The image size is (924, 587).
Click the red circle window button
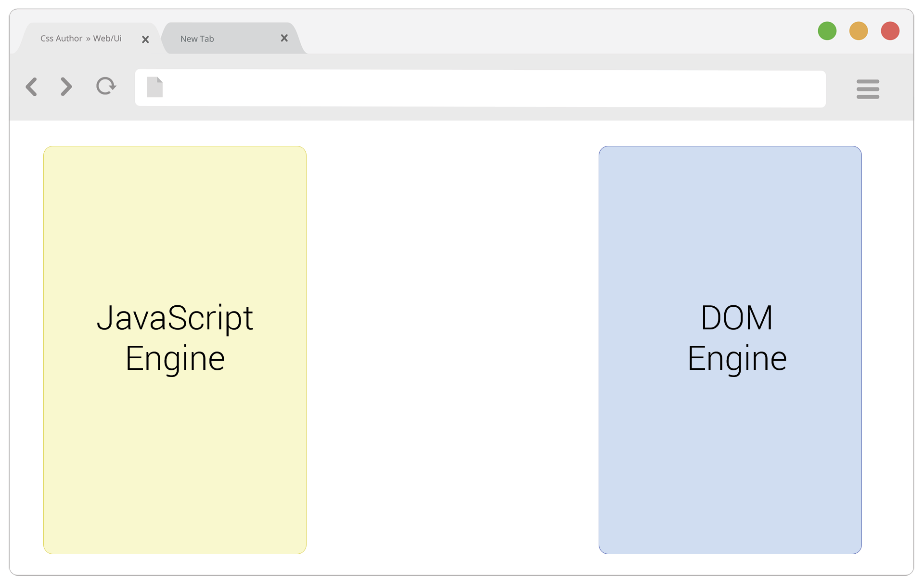(x=889, y=31)
